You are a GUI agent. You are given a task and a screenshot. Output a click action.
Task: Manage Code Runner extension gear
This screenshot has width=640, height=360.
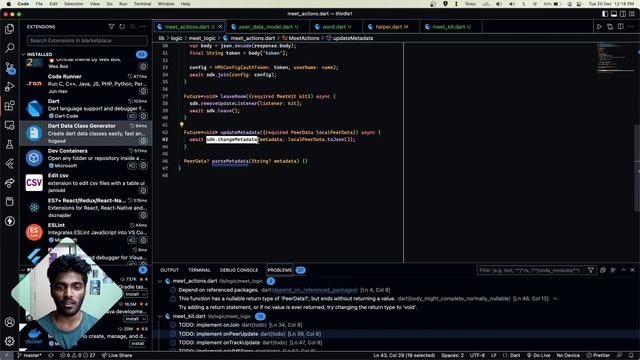(143, 91)
